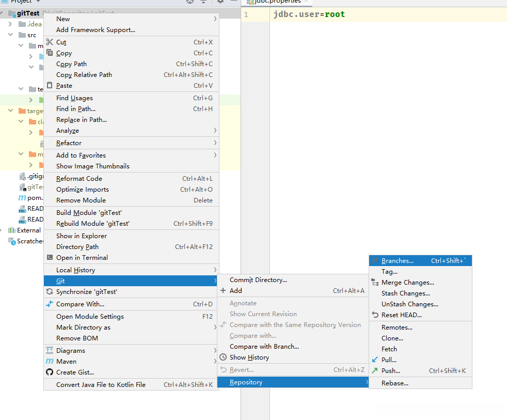Click the External Libraries icon
Screen dimensions: 507x420
coord(12,230)
